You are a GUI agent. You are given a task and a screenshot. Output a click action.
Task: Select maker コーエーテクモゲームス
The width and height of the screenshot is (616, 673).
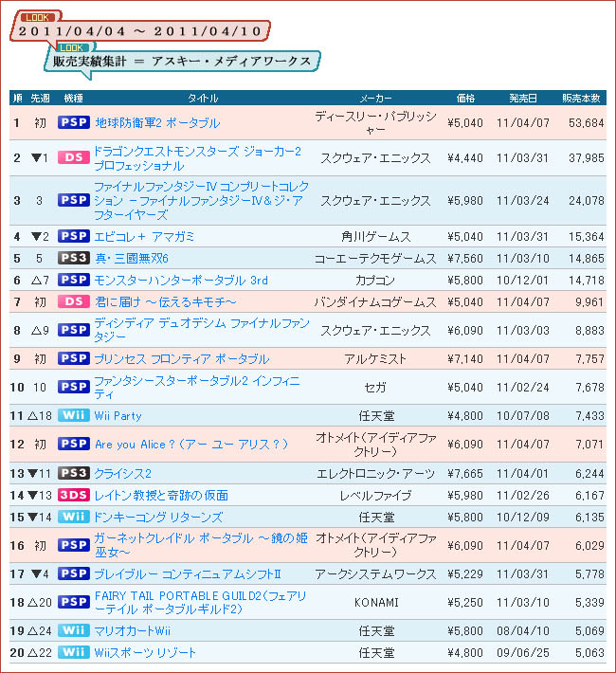(375, 259)
